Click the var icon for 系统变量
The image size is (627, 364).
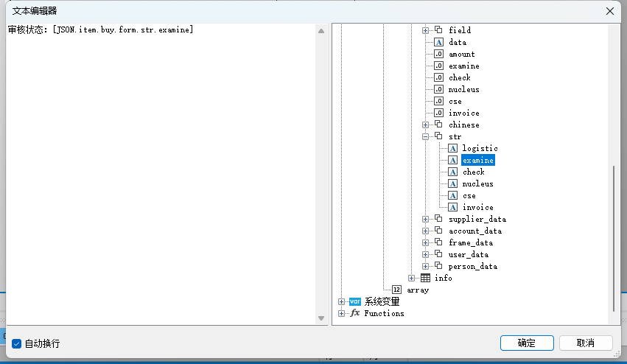click(x=355, y=301)
